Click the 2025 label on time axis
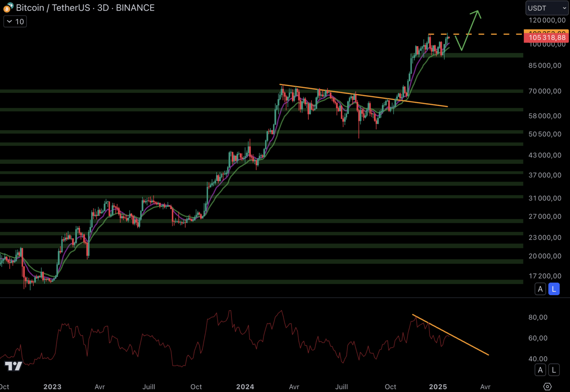Image resolution: width=570 pixels, height=392 pixels. (x=438, y=387)
